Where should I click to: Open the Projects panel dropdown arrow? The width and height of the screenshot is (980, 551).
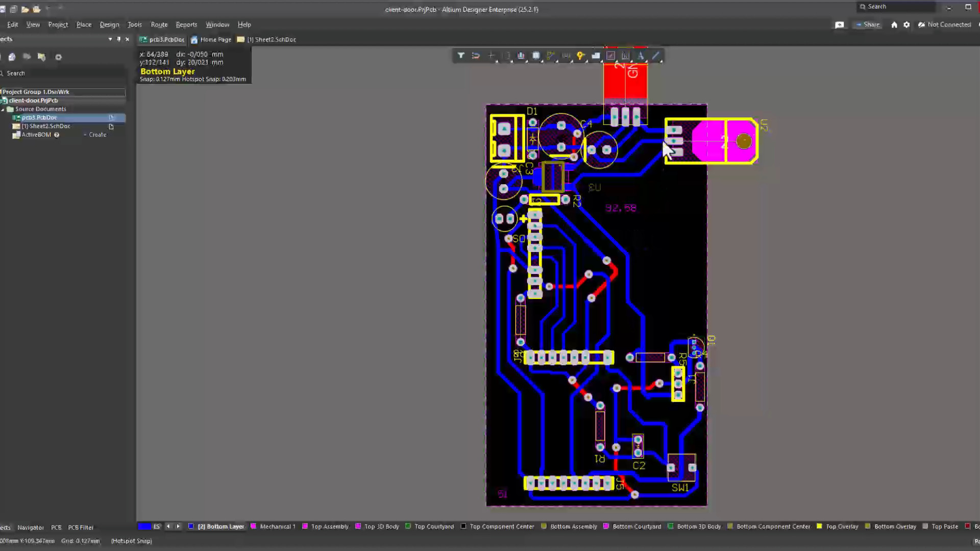tap(110, 39)
